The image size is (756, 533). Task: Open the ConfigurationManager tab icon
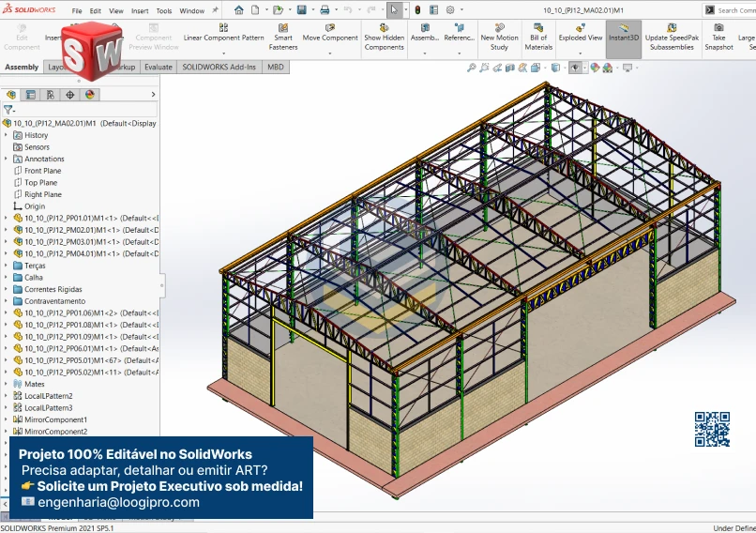click(x=51, y=95)
